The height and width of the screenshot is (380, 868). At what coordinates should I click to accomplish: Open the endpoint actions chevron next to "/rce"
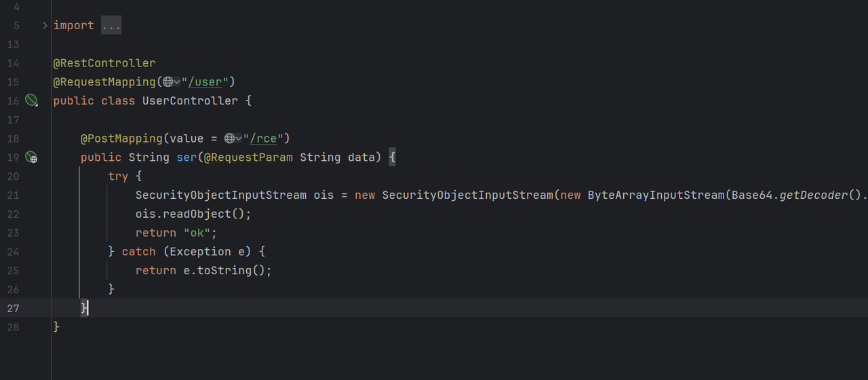coord(239,138)
